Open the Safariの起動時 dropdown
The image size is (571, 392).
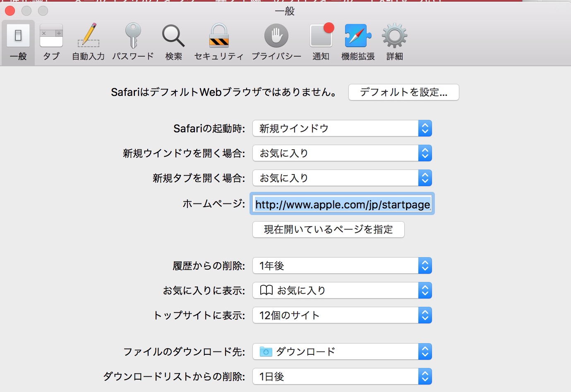click(342, 128)
